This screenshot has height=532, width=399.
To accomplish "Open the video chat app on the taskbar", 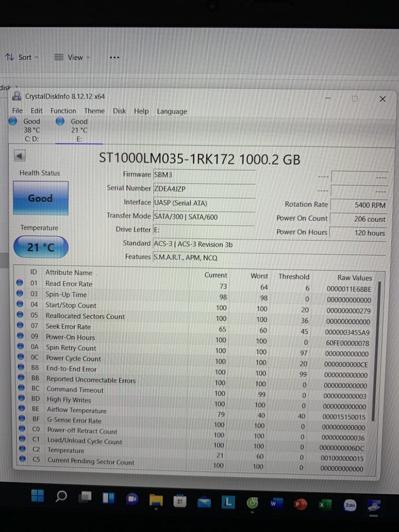I will (132, 499).
